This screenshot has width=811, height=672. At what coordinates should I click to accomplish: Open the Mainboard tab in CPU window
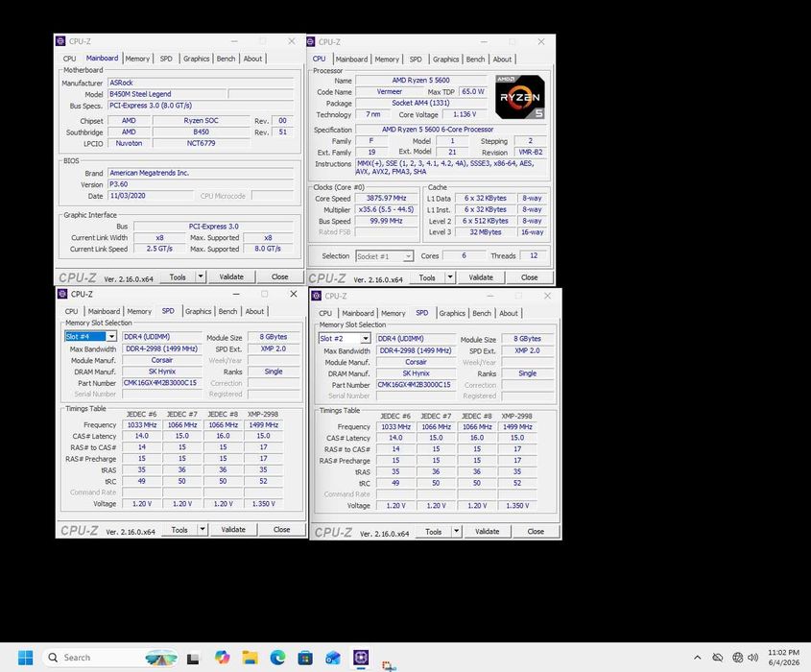point(351,59)
